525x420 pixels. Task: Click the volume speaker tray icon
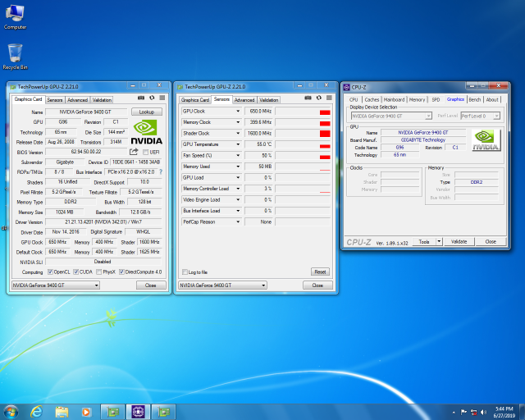(x=483, y=413)
